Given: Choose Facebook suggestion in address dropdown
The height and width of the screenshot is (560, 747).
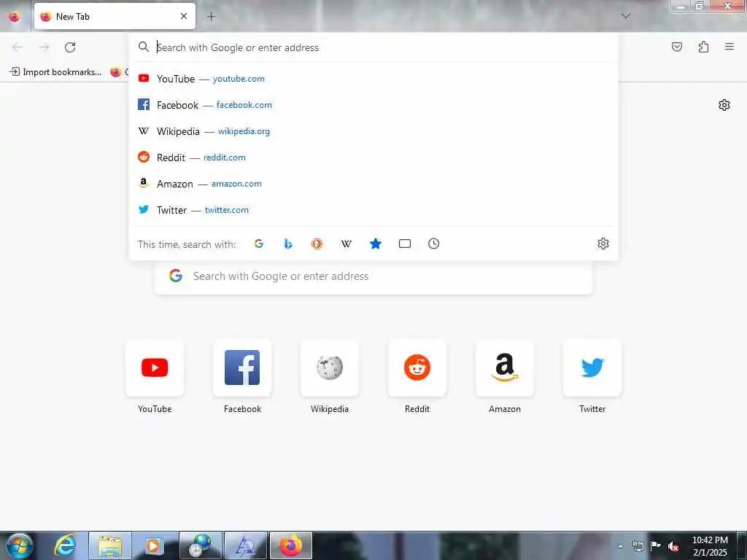Looking at the screenshot, I should pos(373,105).
